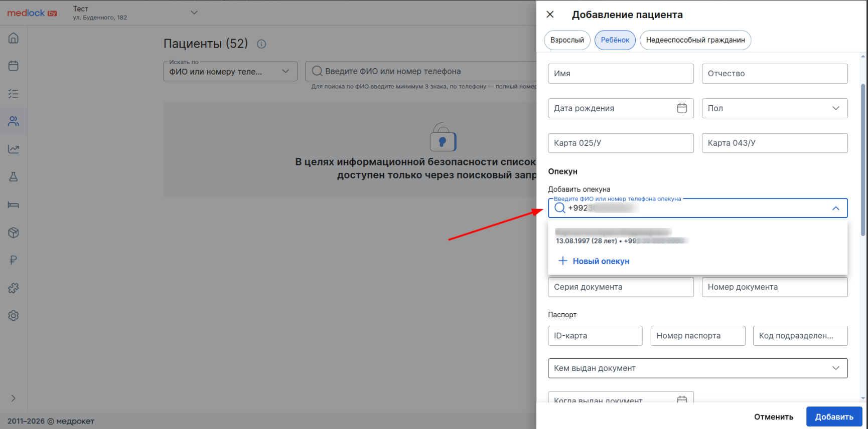Choose the guardian search result born 13.08.1997
The image size is (868, 429).
(622, 237)
